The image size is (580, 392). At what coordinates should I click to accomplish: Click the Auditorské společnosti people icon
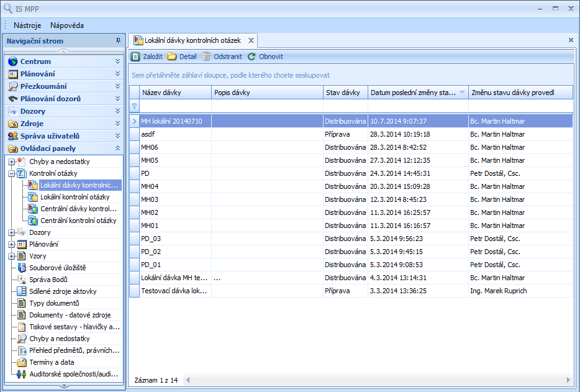[22, 374]
